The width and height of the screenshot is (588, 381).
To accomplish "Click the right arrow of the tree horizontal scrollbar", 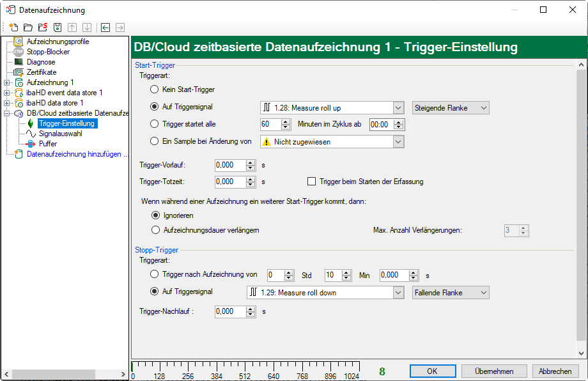I will (x=123, y=374).
